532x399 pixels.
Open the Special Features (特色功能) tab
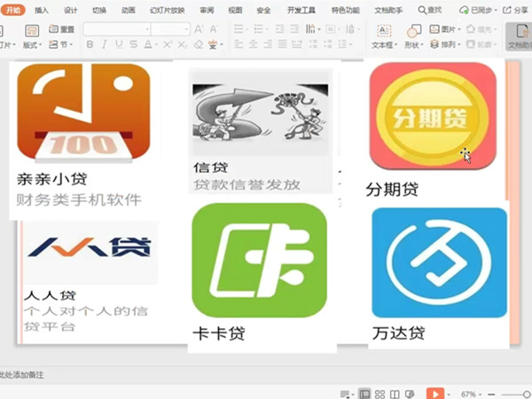pyautogui.click(x=346, y=11)
